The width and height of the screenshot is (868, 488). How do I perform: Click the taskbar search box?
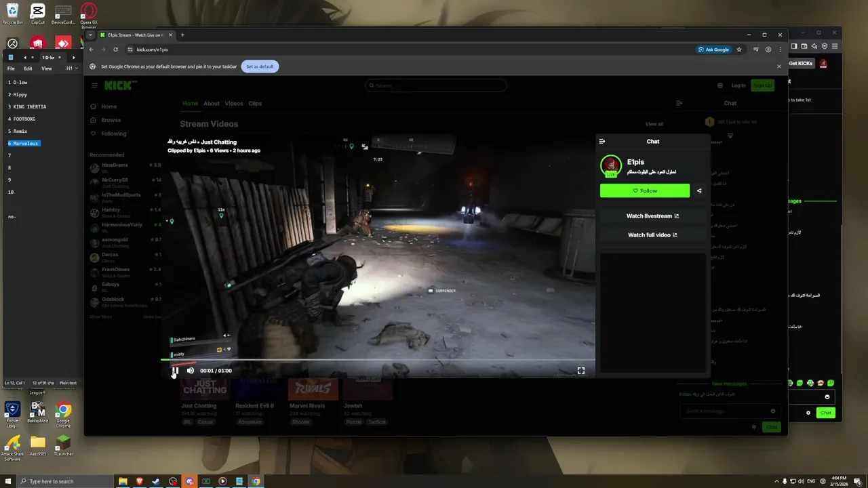click(64, 481)
